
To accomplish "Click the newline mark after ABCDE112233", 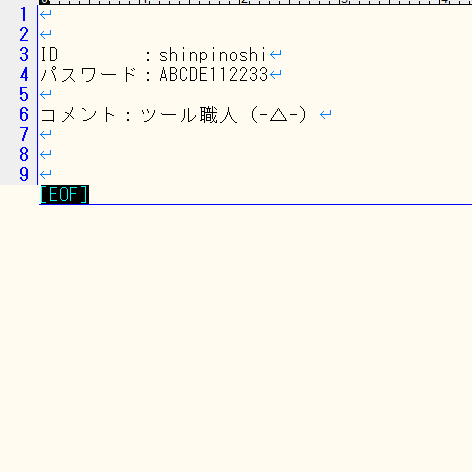I will (276, 74).
